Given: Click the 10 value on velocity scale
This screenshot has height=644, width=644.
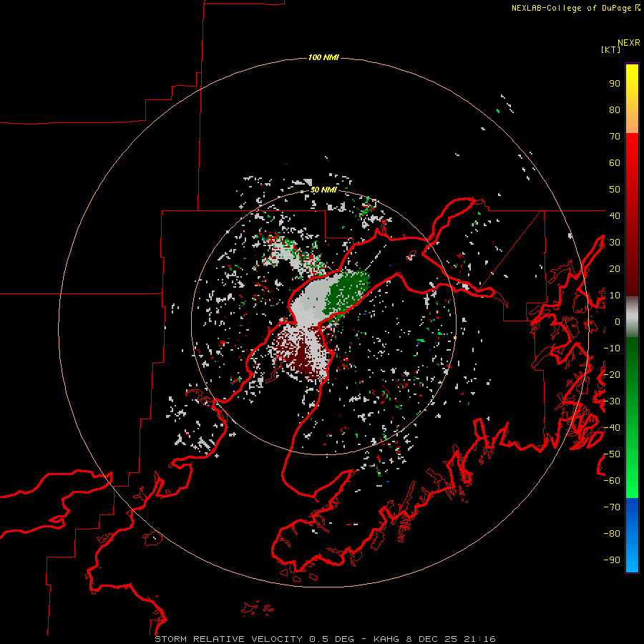Looking at the screenshot, I should (615, 296).
